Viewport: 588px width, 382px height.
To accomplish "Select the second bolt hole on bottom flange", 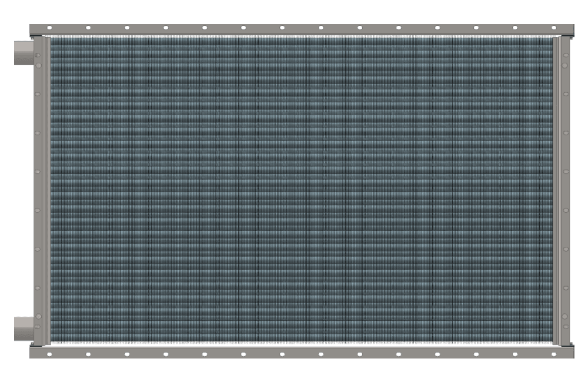I will click(x=88, y=354).
